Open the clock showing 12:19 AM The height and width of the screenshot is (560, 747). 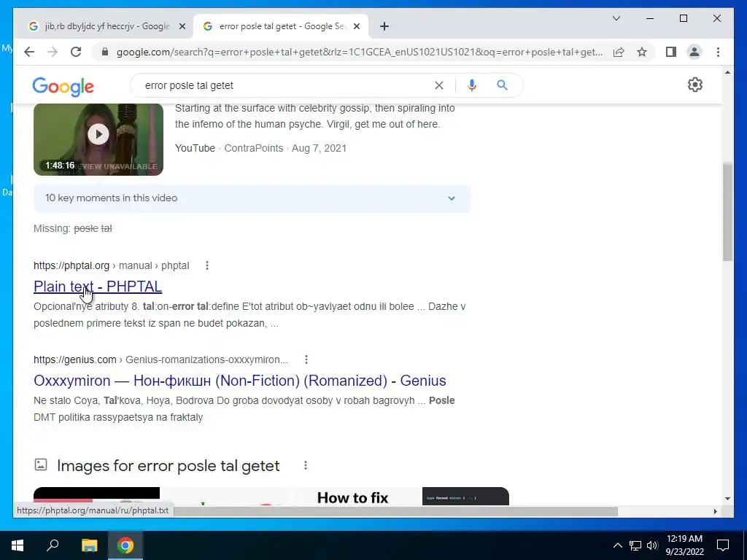click(684, 545)
